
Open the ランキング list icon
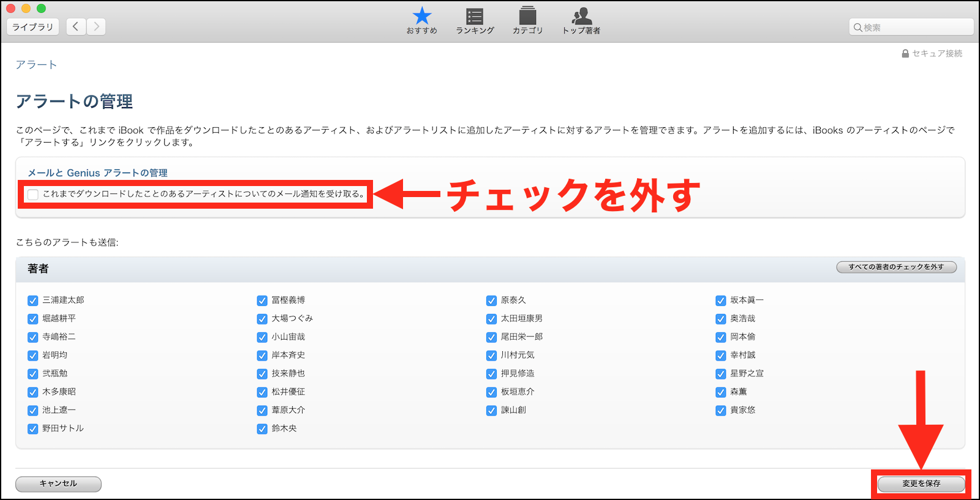(475, 17)
